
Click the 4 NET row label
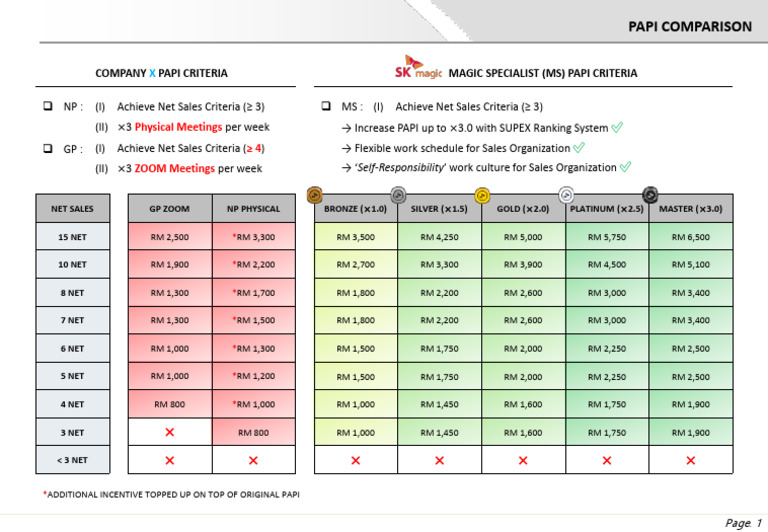click(72, 404)
